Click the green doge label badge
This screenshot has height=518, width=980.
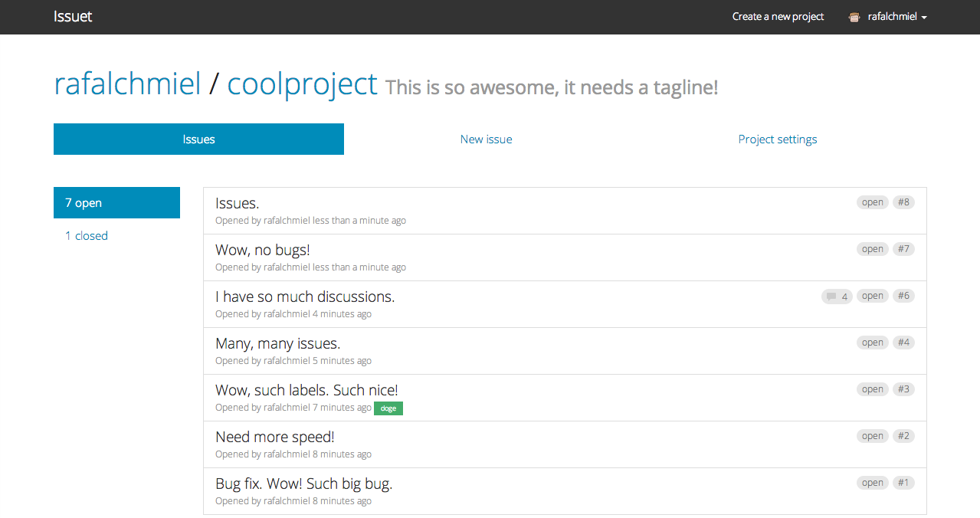click(x=388, y=408)
